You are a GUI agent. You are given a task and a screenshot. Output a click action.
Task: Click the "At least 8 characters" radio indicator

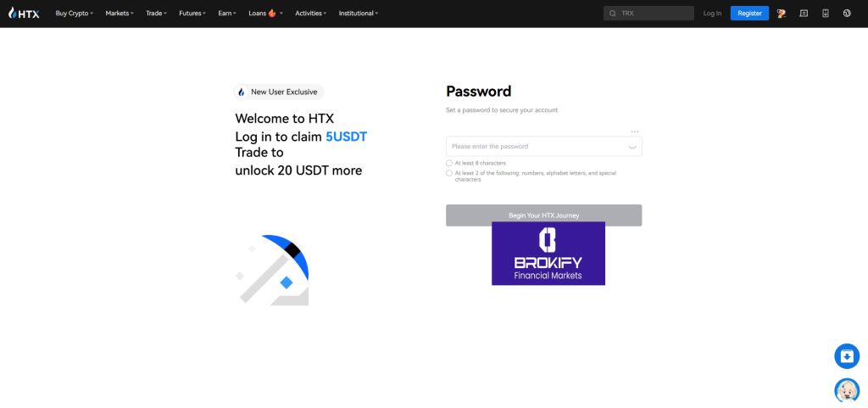(x=449, y=163)
